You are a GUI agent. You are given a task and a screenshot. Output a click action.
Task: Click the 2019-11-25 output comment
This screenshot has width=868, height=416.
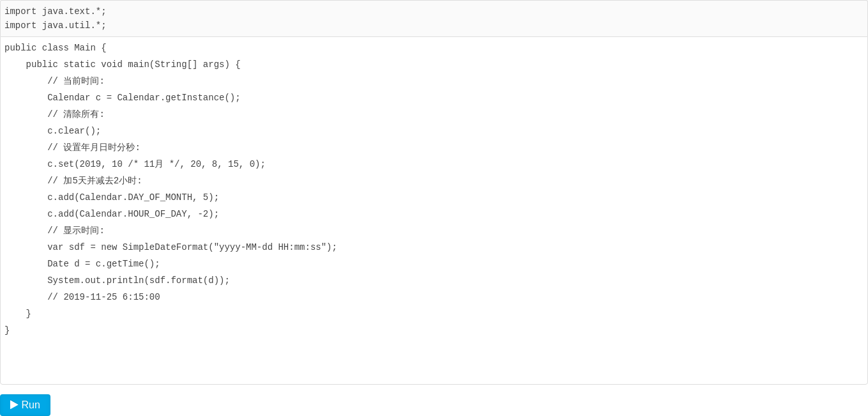103,297
